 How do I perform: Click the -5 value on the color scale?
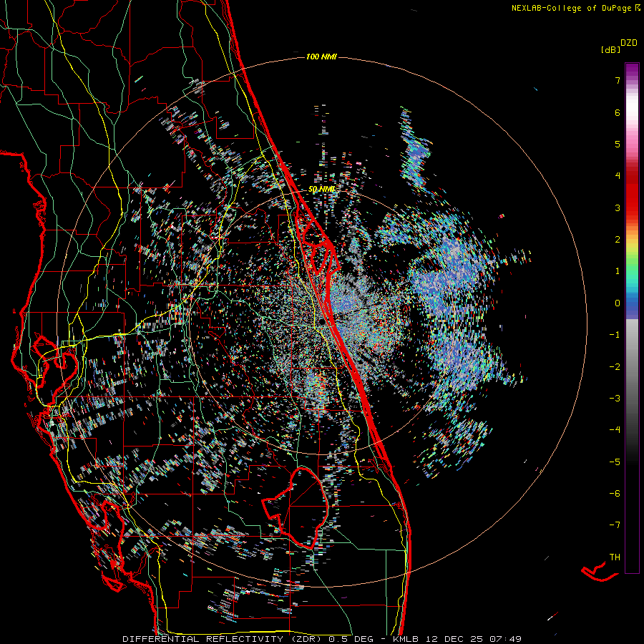615,462
